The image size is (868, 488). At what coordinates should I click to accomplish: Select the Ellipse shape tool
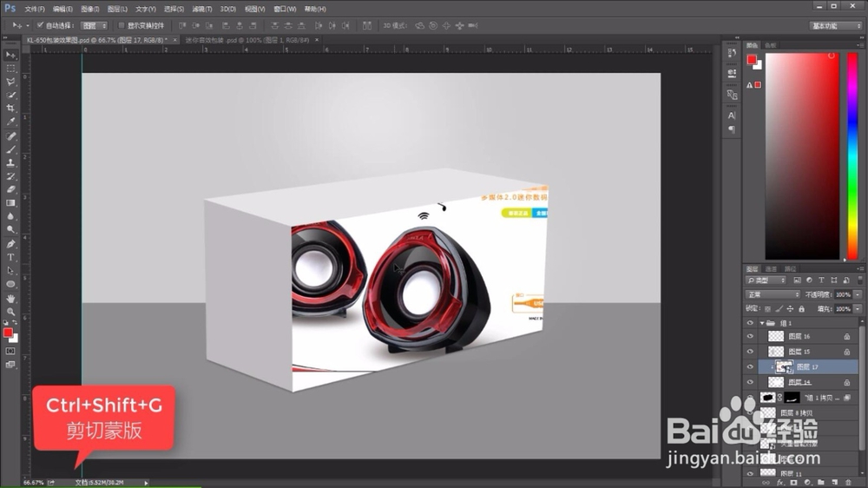10,284
